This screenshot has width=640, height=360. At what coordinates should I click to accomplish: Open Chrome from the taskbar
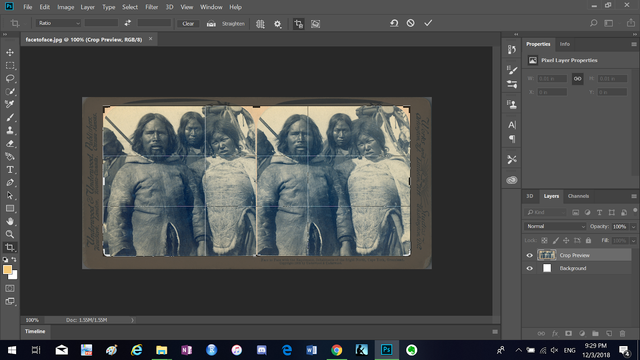(x=336, y=350)
